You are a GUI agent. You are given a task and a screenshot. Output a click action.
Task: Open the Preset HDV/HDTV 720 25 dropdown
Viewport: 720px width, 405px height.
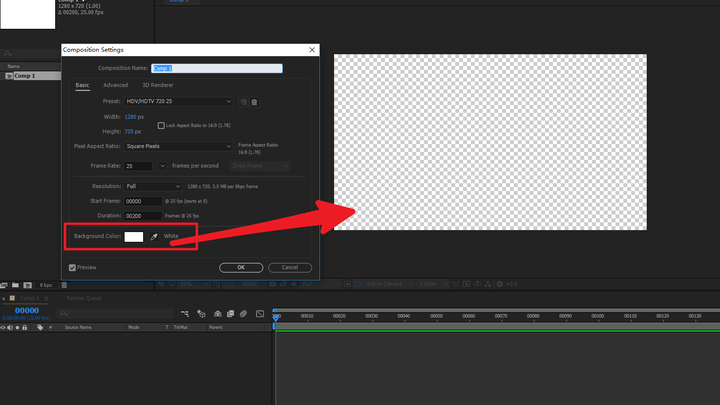click(x=178, y=101)
